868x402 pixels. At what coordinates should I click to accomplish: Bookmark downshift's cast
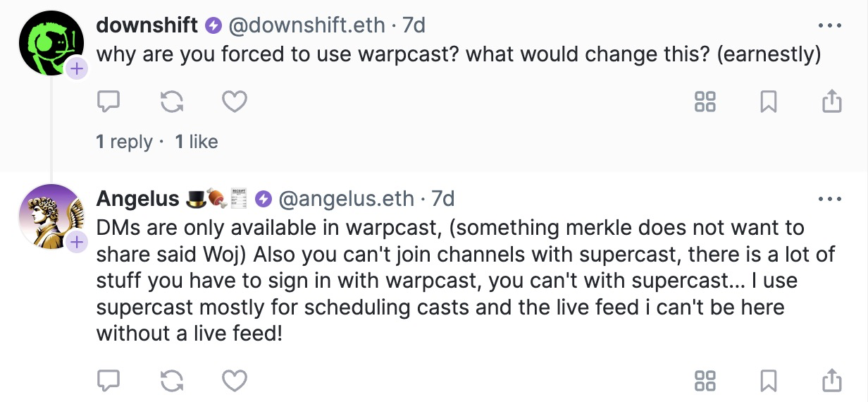769,103
